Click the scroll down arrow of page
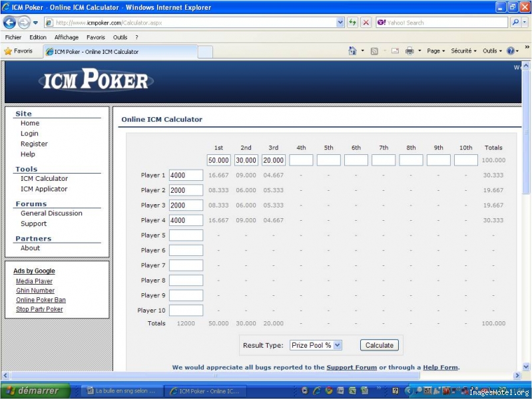This screenshot has width=532, height=399. (x=526, y=366)
